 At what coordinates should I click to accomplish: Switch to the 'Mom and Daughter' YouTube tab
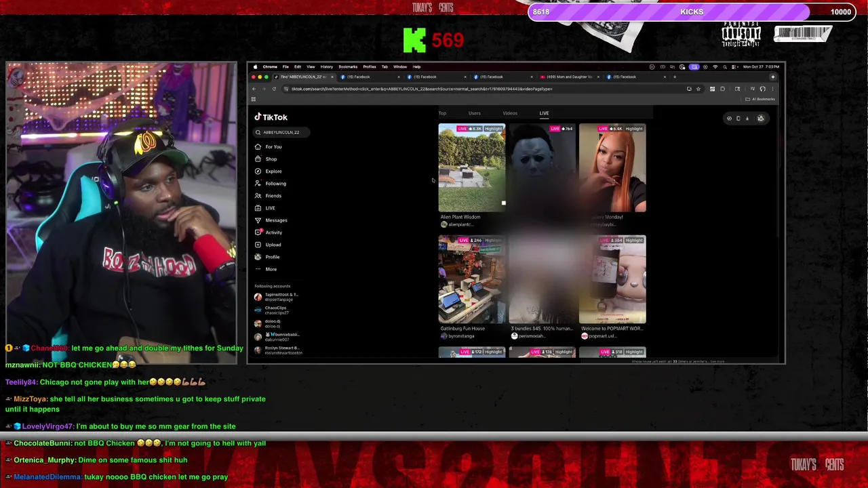pos(570,77)
